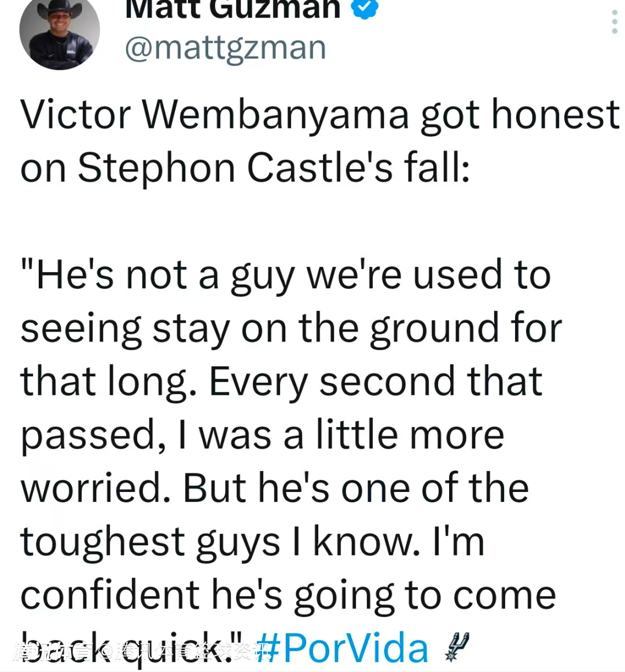Click the line "seeing stay on the ground for"
This screenshot has height=672, width=625.
pyautogui.click(x=291, y=328)
